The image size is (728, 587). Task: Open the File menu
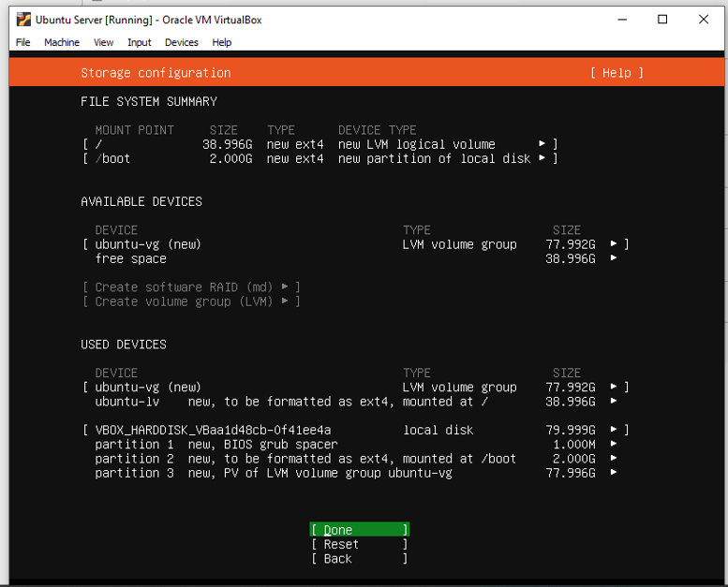coord(23,42)
